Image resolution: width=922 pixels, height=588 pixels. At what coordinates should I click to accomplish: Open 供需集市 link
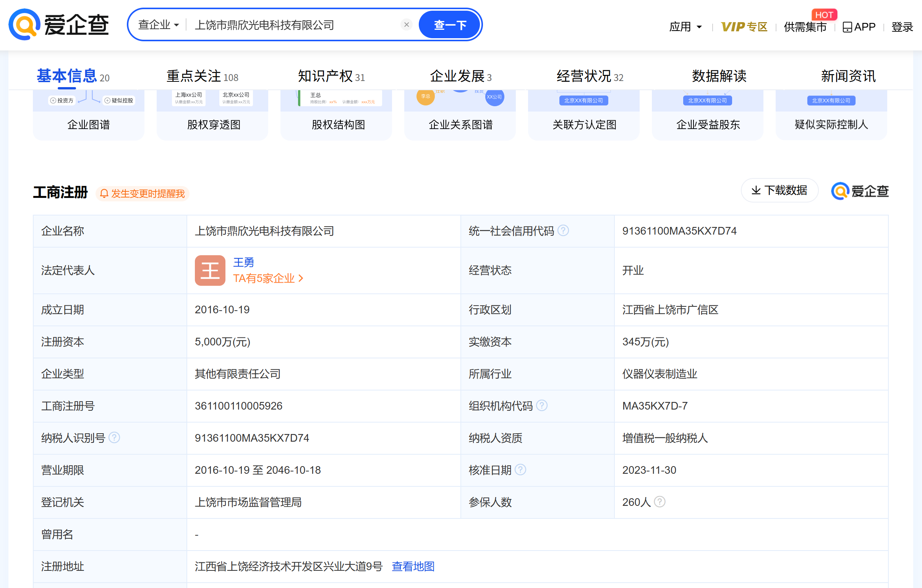pyautogui.click(x=805, y=27)
